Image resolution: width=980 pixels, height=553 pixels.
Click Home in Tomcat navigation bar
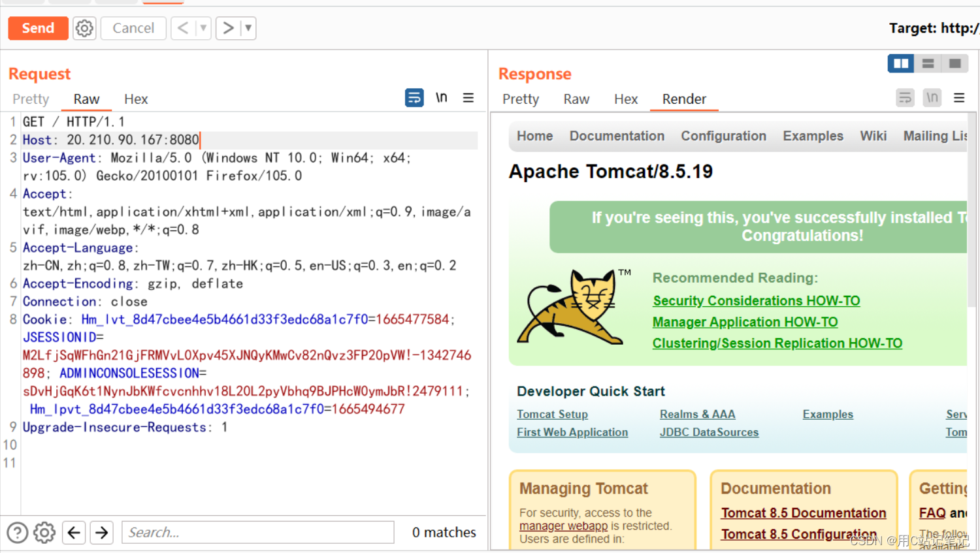pos(534,136)
